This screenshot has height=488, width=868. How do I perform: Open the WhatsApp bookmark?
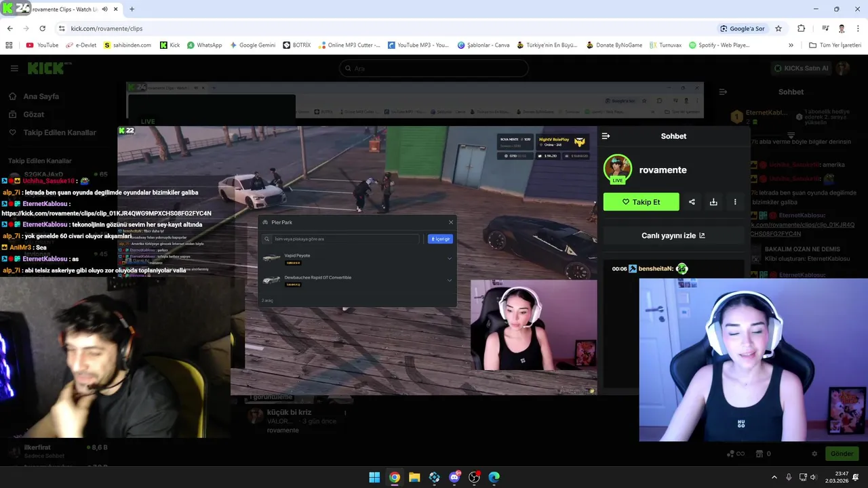pyautogui.click(x=204, y=45)
